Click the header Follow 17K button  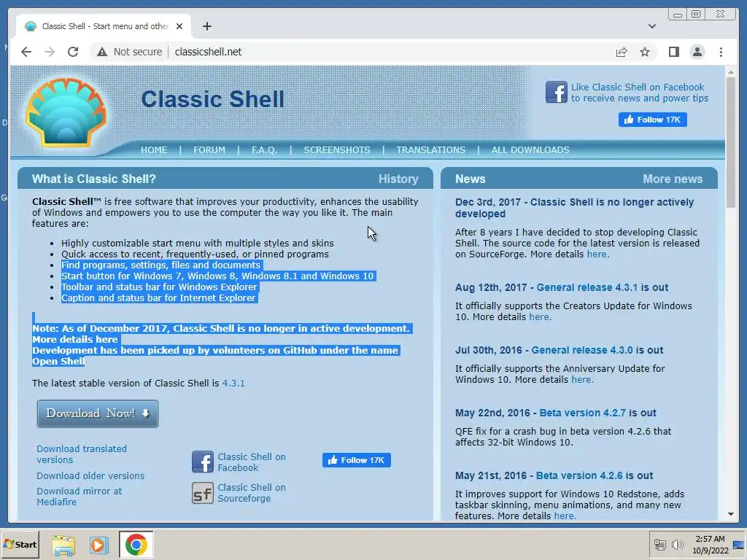tap(652, 120)
